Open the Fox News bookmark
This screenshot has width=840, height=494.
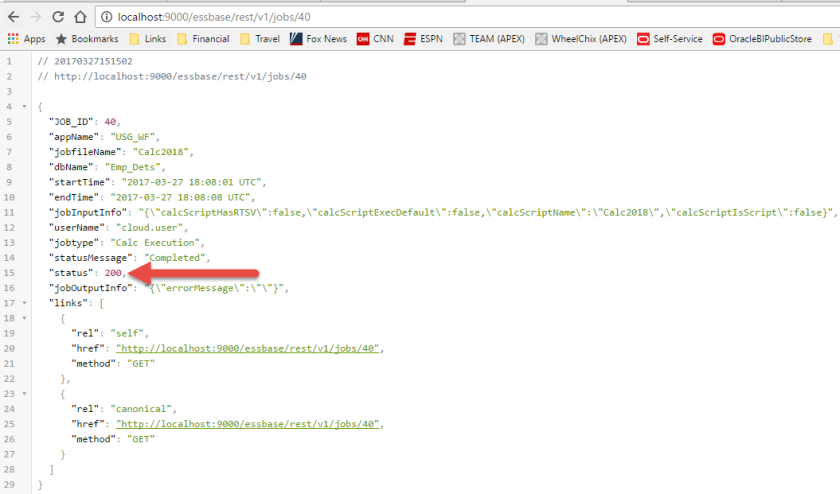point(318,39)
